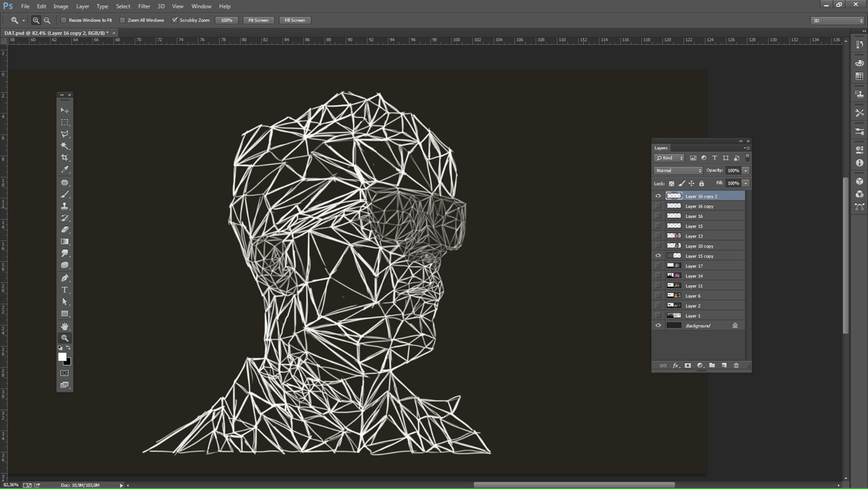The height and width of the screenshot is (489, 868).
Task: Delete layer using the trash icon
Action: click(x=735, y=365)
